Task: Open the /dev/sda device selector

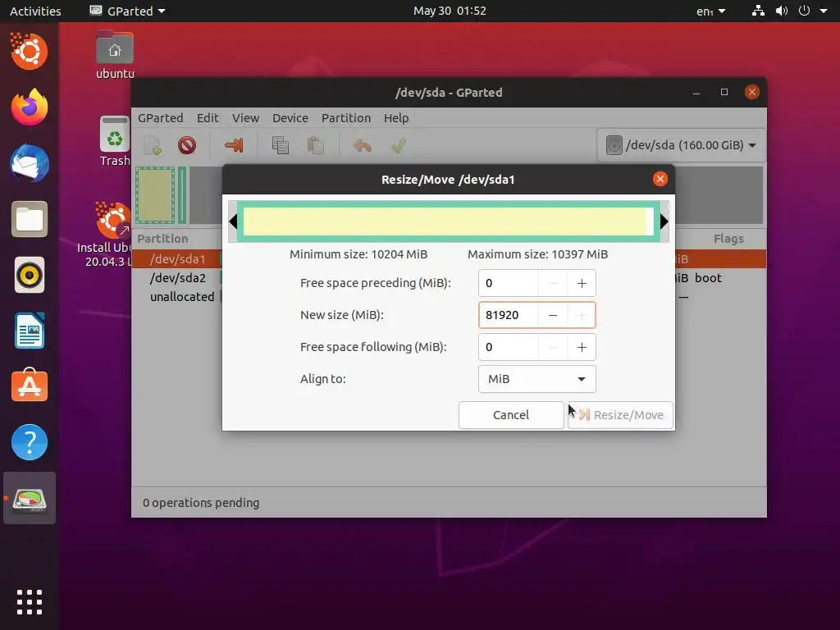Action: (x=681, y=145)
